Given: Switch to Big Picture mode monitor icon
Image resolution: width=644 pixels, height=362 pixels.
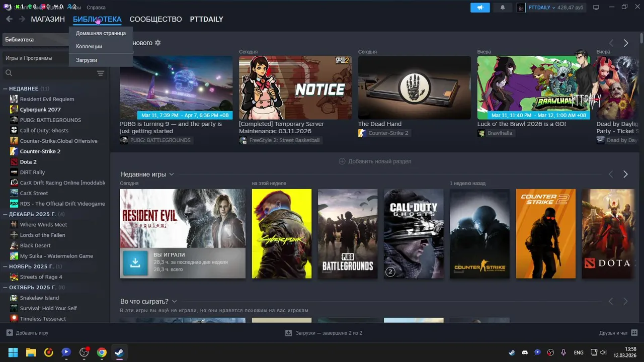Looking at the screenshot, I should (x=596, y=8).
